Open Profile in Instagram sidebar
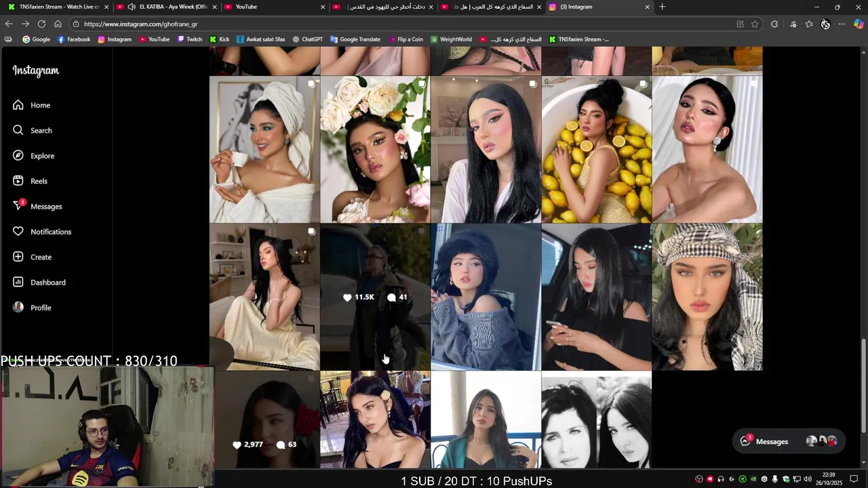868x488 pixels. 32,308
